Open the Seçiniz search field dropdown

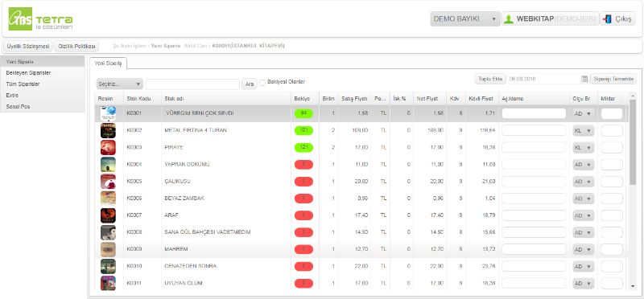pos(119,84)
